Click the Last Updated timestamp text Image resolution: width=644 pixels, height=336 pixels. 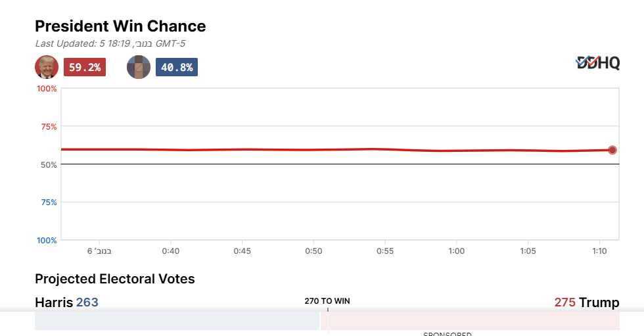pyautogui.click(x=110, y=43)
